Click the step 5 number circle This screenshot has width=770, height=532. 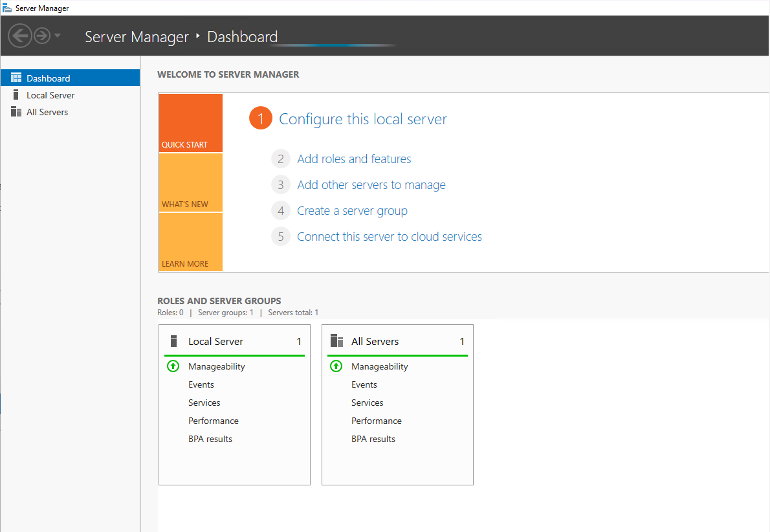(x=281, y=237)
